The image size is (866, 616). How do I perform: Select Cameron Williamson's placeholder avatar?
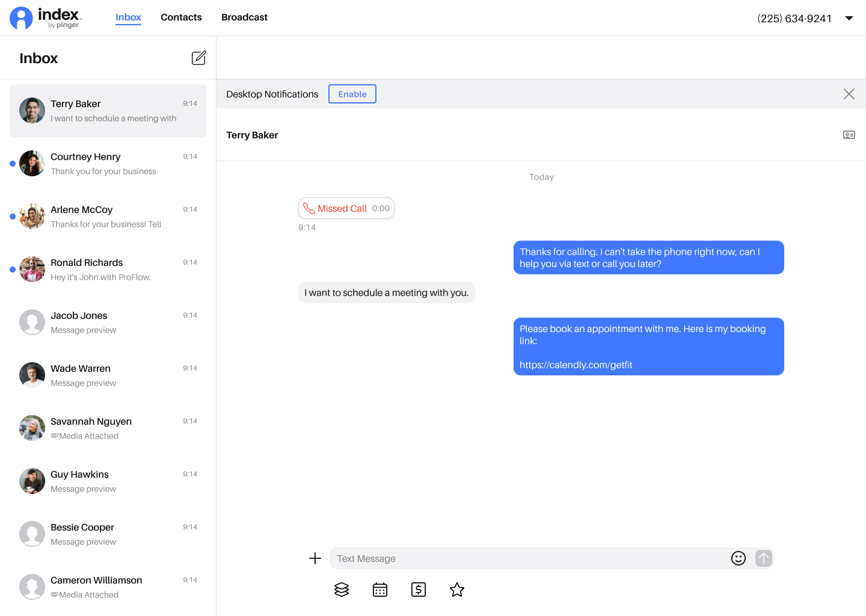coord(32,587)
